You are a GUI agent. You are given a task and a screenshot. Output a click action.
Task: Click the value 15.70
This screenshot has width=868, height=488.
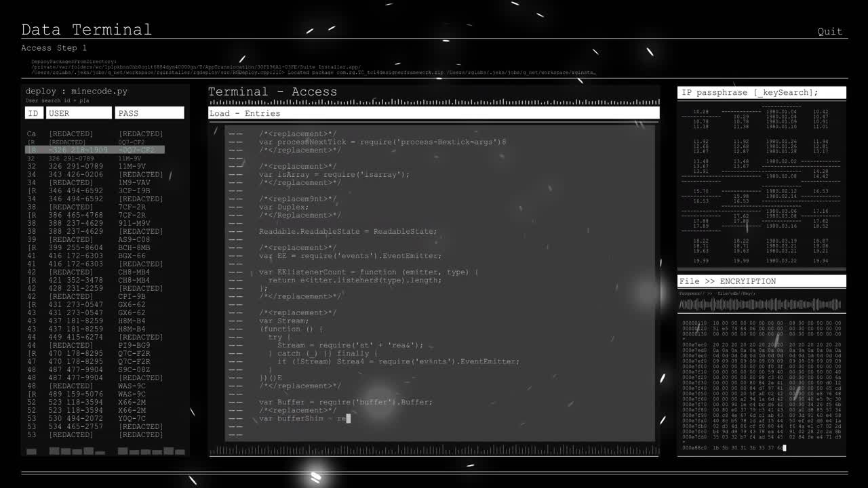(701, 191)
